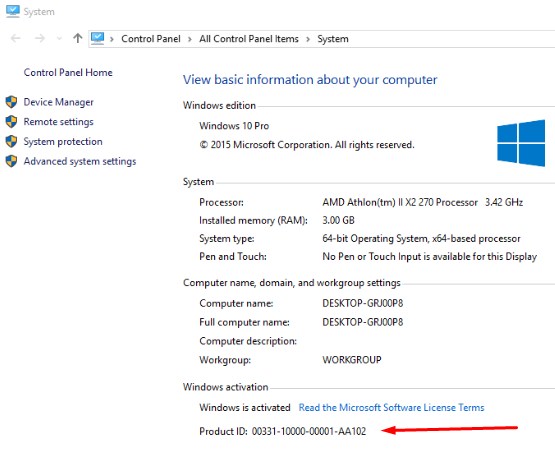
Task: Click shield icon beside Advanced system settings
Action: [x=11, y=161]
